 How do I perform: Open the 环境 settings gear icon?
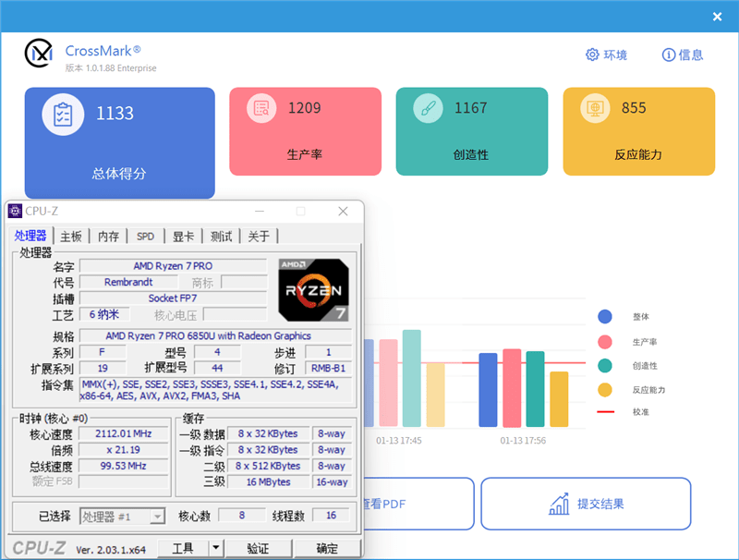[592, 55]
